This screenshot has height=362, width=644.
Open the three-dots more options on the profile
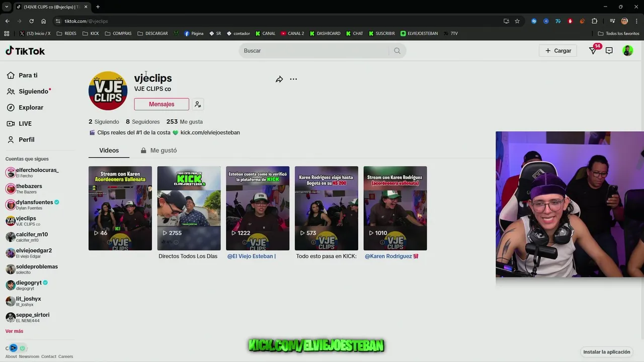click(x=293, y=79)
